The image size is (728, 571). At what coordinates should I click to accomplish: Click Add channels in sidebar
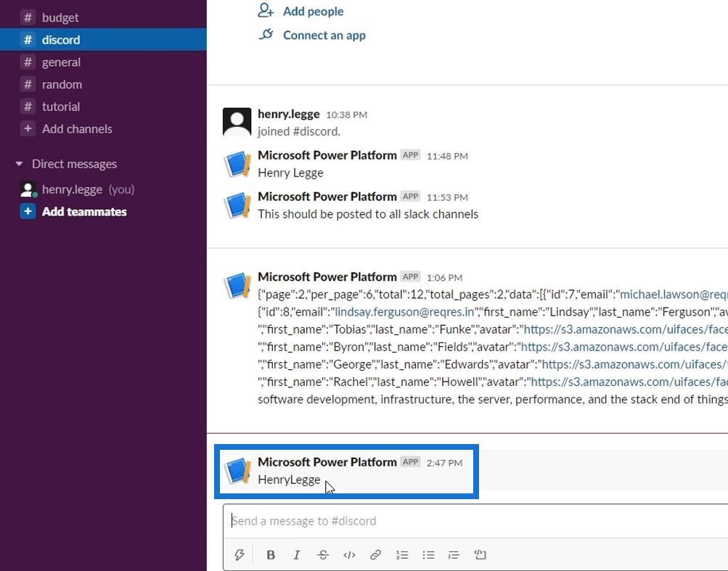(x=77, y=129)
